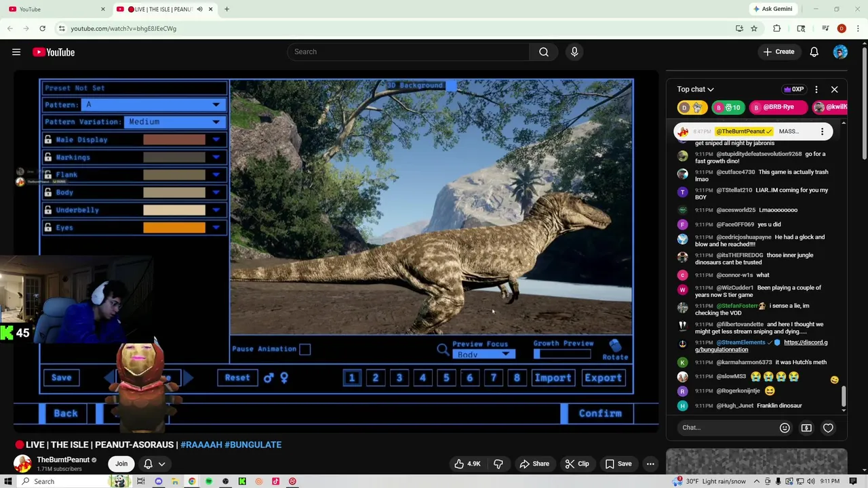Bookmark this page with star icon
Image resolution: width=868 pixels, height=488 pixels.
pyautogui.click(x=753, y=28)
